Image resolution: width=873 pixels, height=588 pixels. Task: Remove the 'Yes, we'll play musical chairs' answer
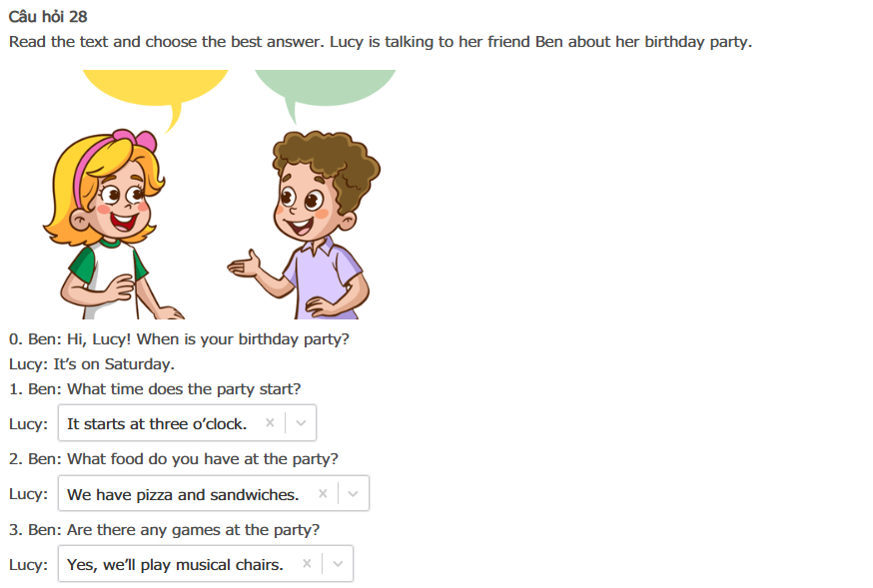click(x=307, y=564)
